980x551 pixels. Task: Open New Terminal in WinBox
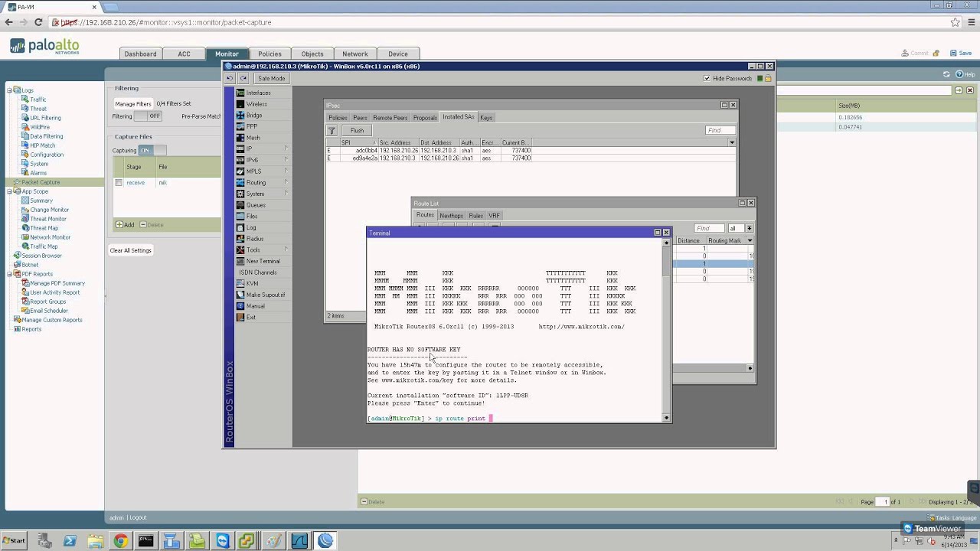pos(263,261)
